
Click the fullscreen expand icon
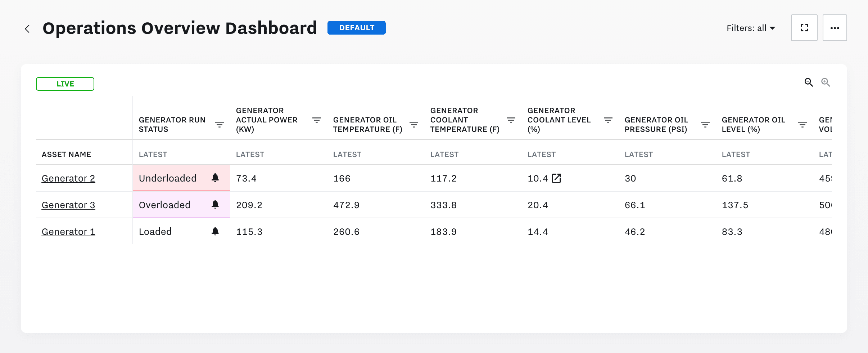[804, 27]
